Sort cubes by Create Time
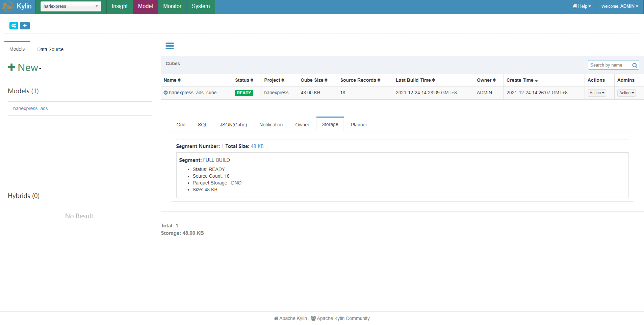The width and height of the screenshot is (644, 325). 522,80
